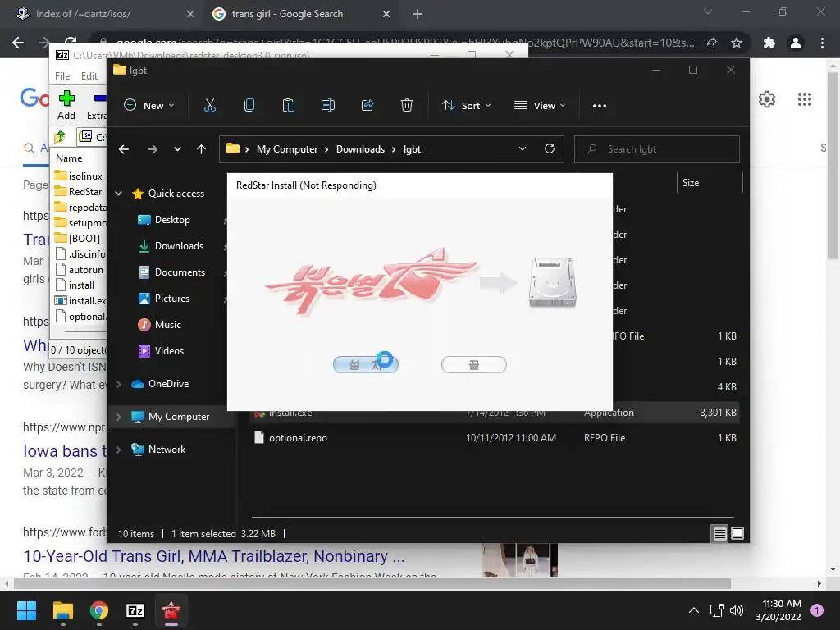Click Chrome share page icon
Image resolution: width=840 pixels, height=630 pixels.
pos(711,43)
